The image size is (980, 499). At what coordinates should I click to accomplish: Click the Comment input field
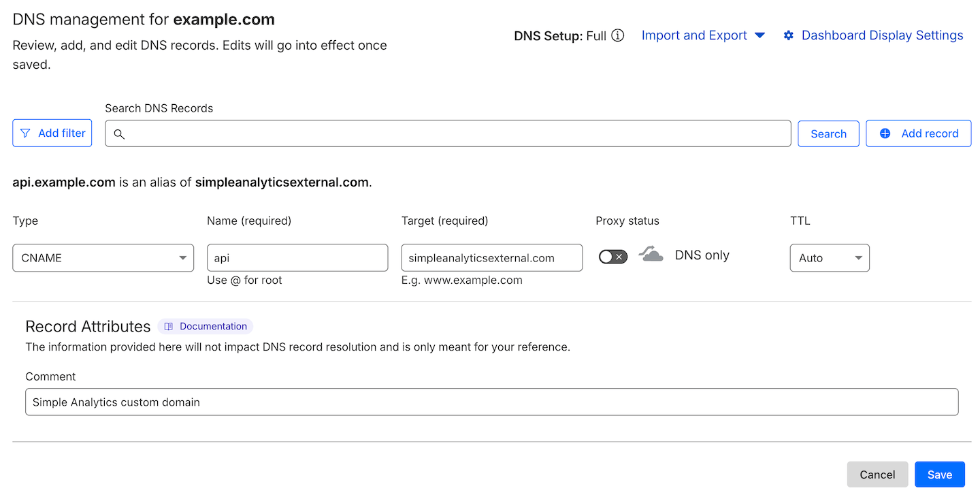point(491,402)
